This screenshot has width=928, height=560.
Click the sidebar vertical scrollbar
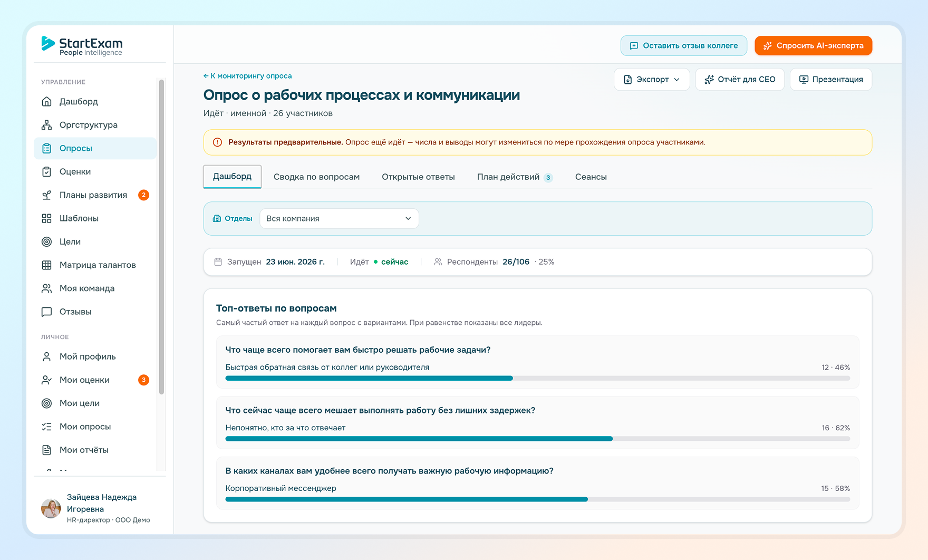(x=161, y=237)
